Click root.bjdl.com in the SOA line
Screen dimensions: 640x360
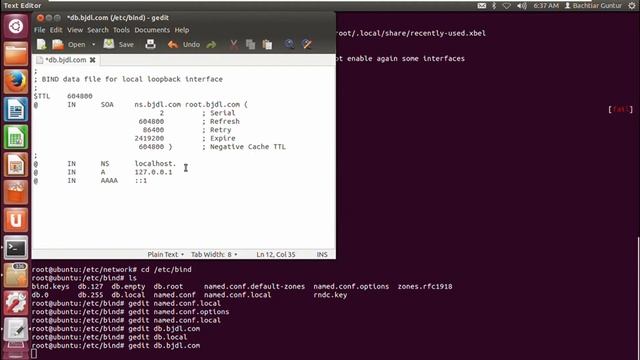212,104
